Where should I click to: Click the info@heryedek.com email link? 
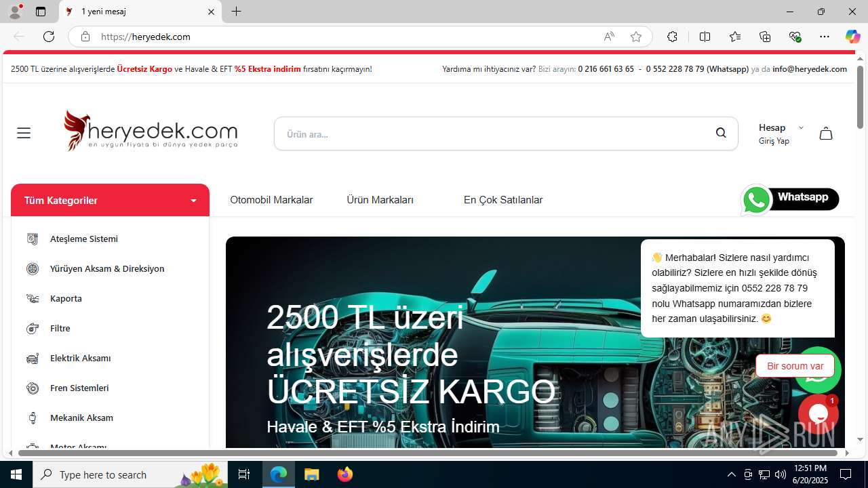pyautogui.click(x=810, y=68)
